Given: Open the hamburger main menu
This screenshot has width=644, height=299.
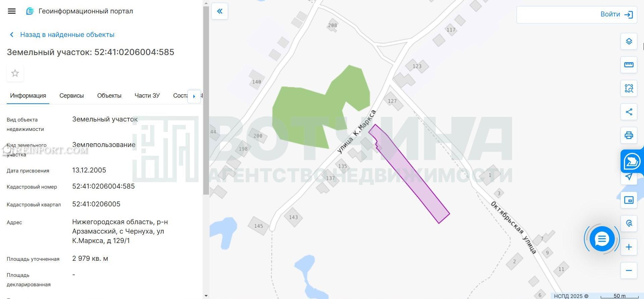Looking at the screenshot, I should (12, 11).
